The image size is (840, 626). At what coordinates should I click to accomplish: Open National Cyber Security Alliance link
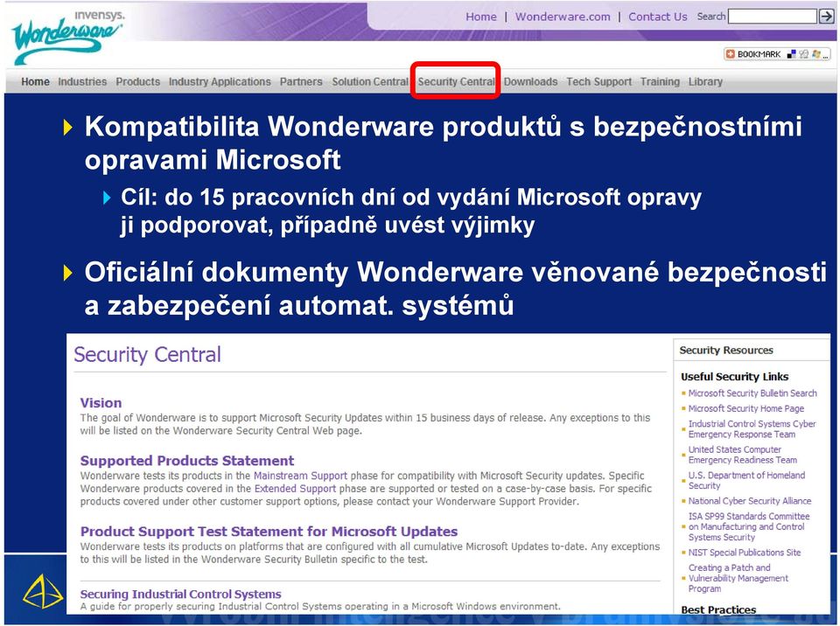tap(750, 501)
